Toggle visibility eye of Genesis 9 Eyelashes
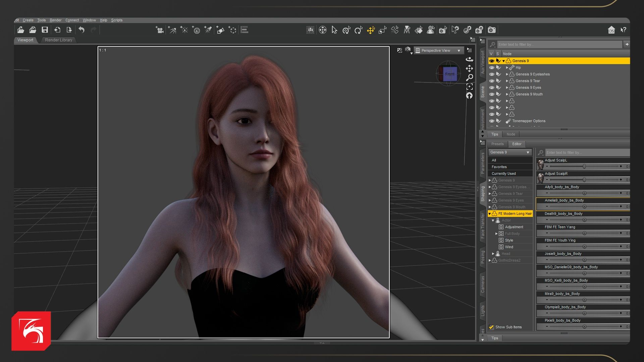 point(492,74)
